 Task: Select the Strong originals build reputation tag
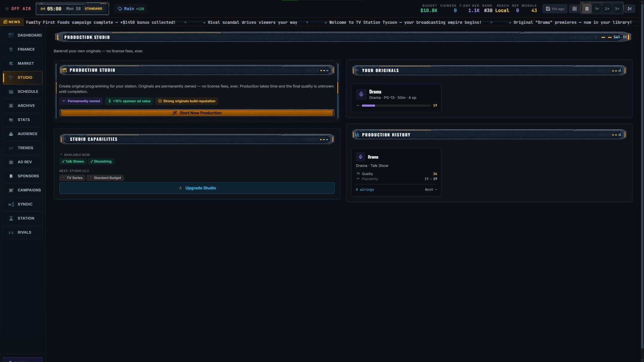pos(186,101)
